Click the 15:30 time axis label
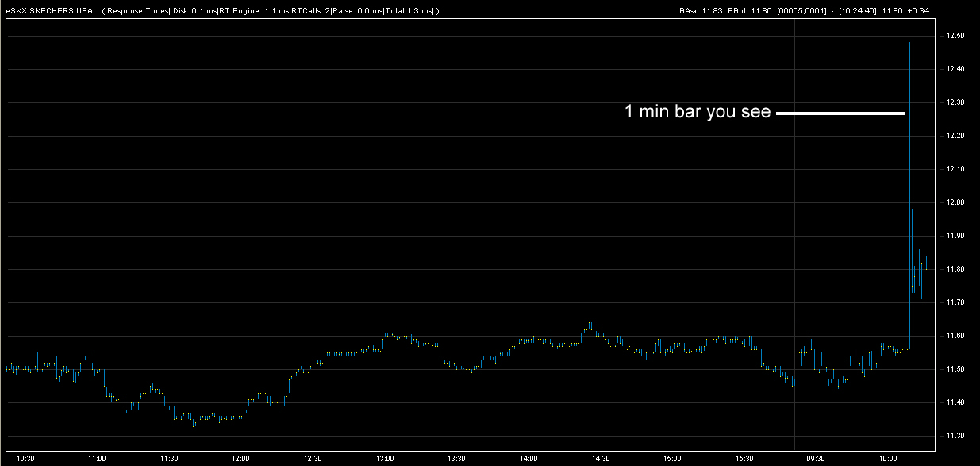 (x=744, y=459)
